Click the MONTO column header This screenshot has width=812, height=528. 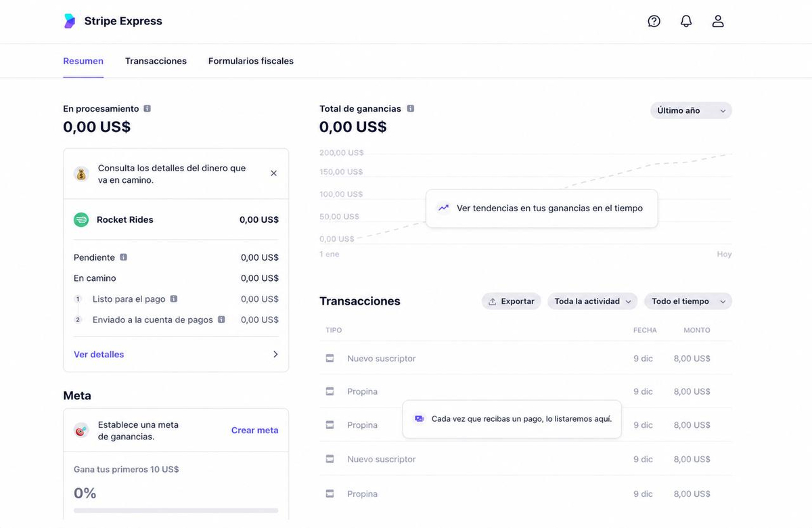click(x=697, y=330)
